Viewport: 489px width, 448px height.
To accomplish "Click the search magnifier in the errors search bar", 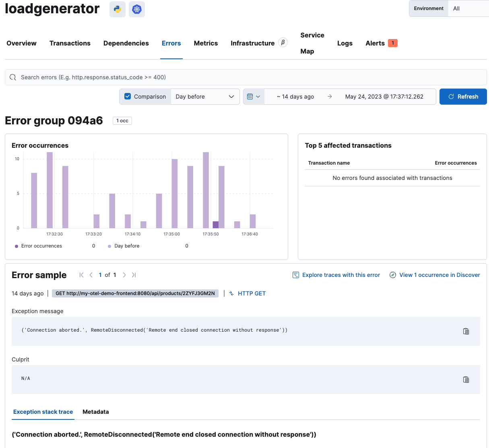I will (x=12, y=77).
